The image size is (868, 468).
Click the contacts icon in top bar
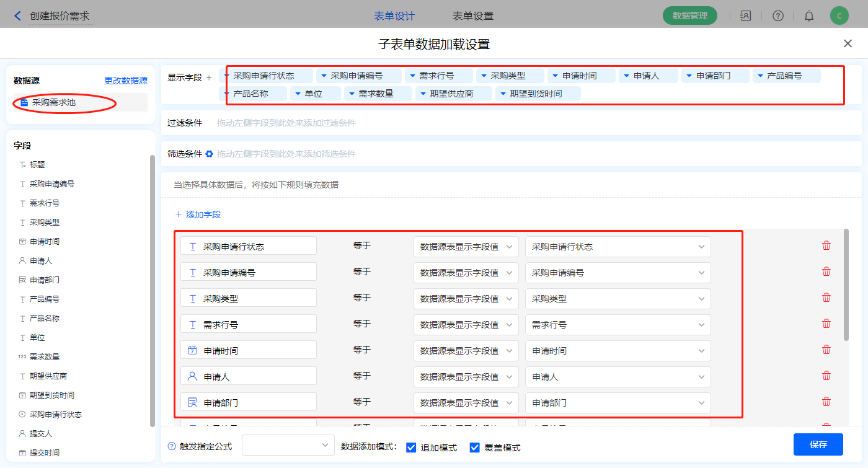746,16
